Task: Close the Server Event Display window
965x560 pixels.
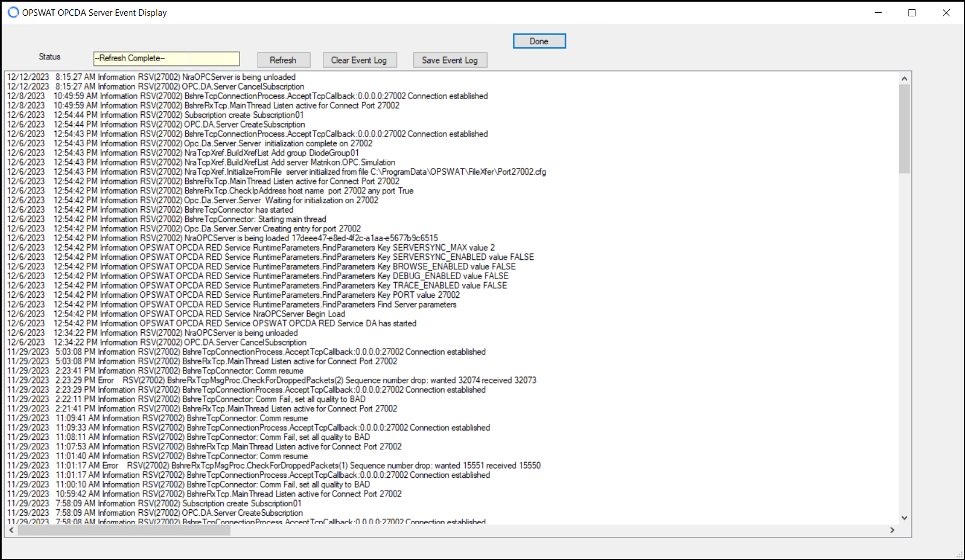Action: (x=946, y=12)
